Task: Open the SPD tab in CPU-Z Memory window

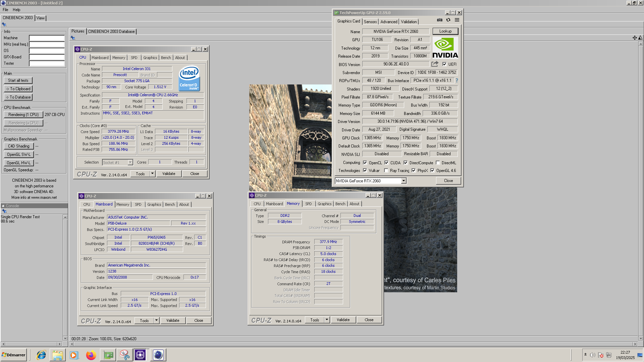Action: pyautogui.click(x=308, y=204)
